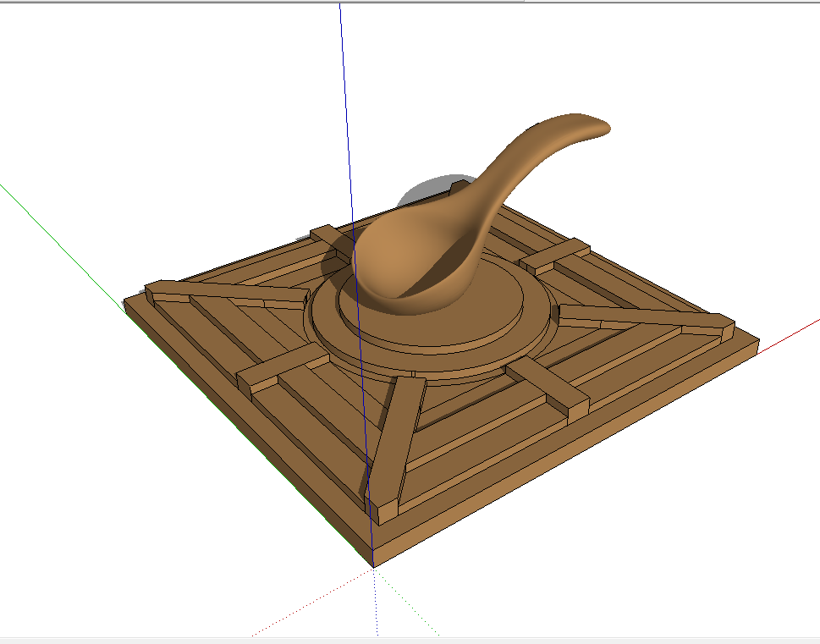Select the diagonal beam pointing toward the front corner
The width and height of the screenshot is (820, 644).
click(x=396, y=450)
